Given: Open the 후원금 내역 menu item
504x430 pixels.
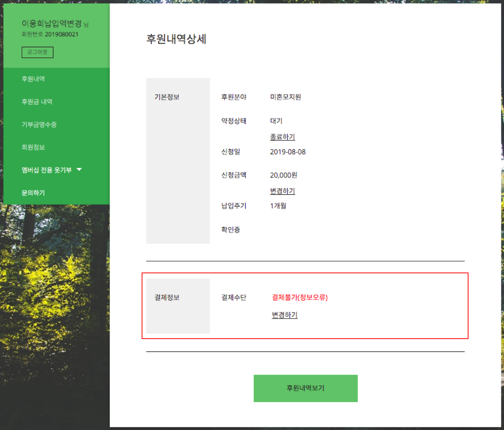Looking at the screenshot, I should tap(37, 102).
